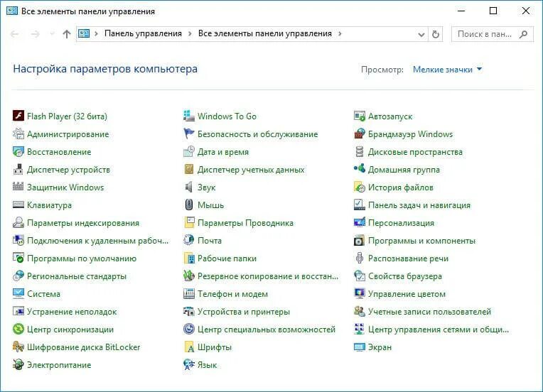The width and height of the screenshot is (543, 392).
Task: Open Устранение неполадок link
Action: tap(72, 312)
